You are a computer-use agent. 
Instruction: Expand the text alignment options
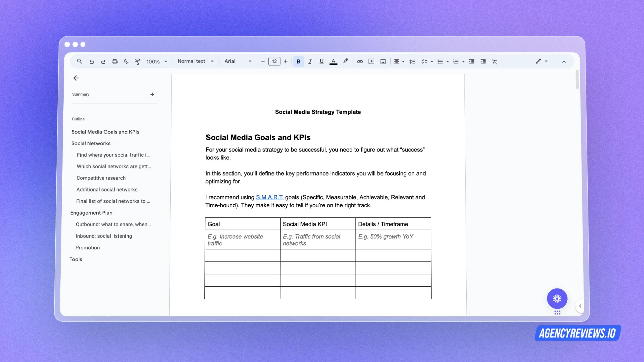click(x=403, y=61)
